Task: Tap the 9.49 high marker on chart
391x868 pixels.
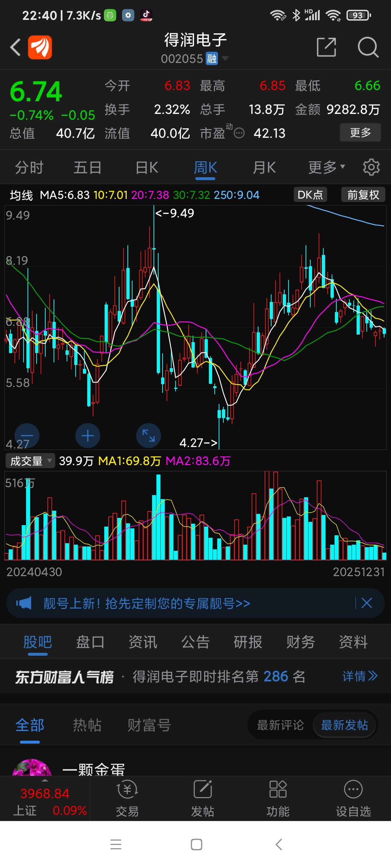Action: (x=175, y=213)
